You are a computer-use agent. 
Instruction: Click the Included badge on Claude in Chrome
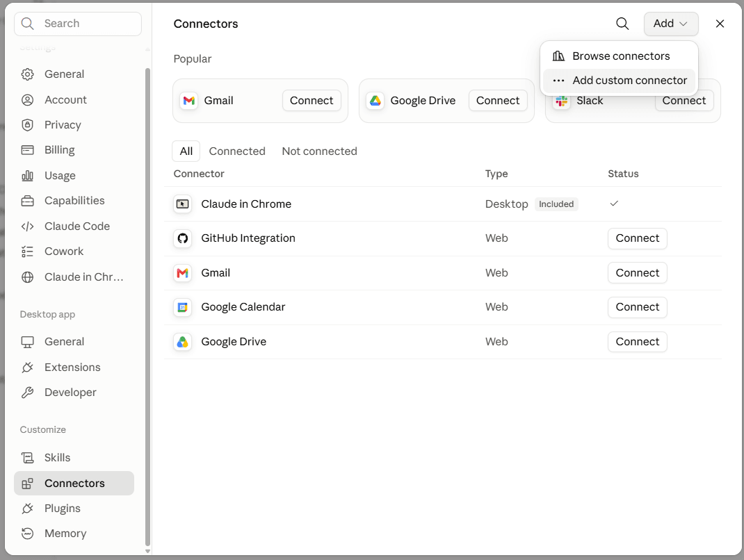(556, 204)
